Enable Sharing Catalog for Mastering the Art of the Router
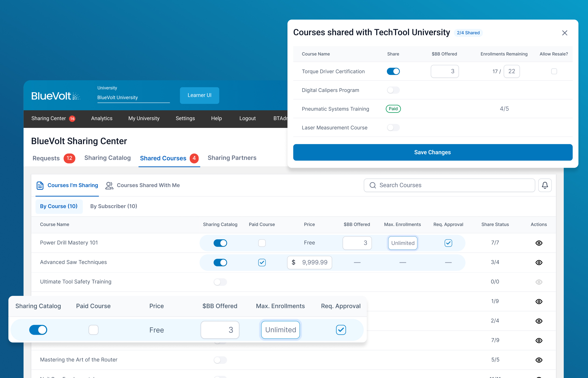This screenshot has height=378, width=588. 220,360
